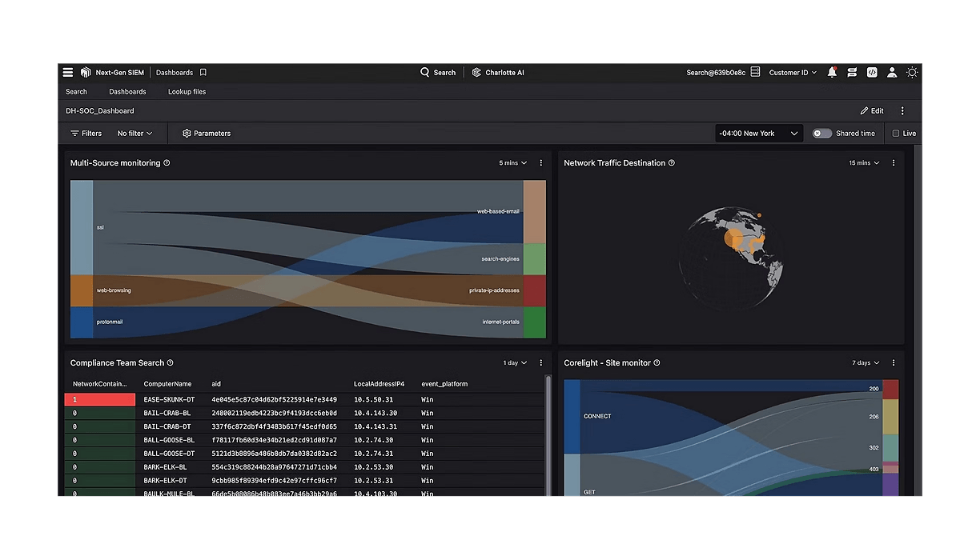Expand the Customer ID dropdown

[793, 72]
